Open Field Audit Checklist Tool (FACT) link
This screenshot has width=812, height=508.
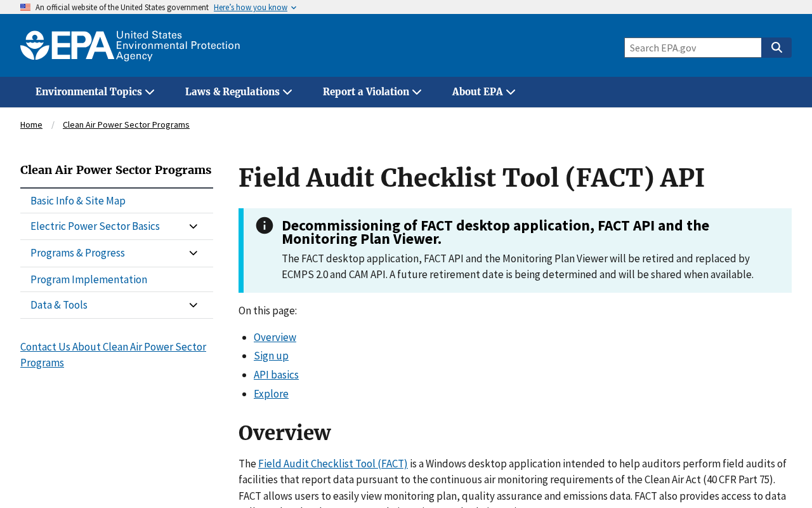click(333, 464)
